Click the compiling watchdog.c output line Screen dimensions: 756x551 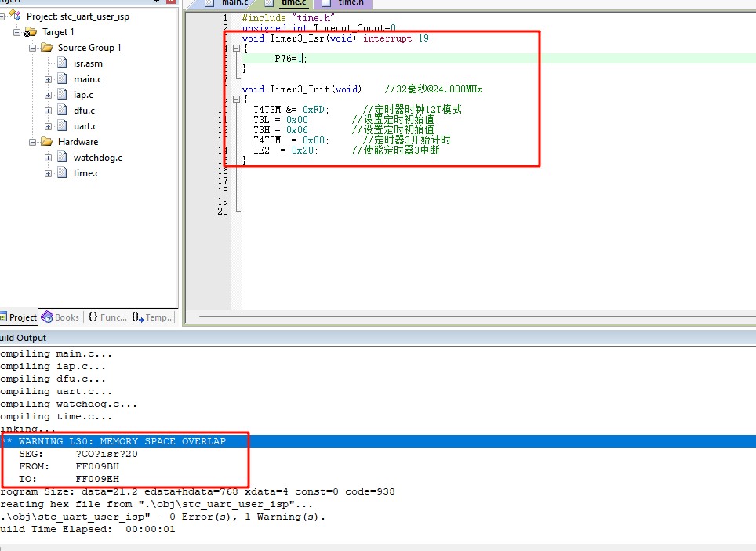(68, 404)
